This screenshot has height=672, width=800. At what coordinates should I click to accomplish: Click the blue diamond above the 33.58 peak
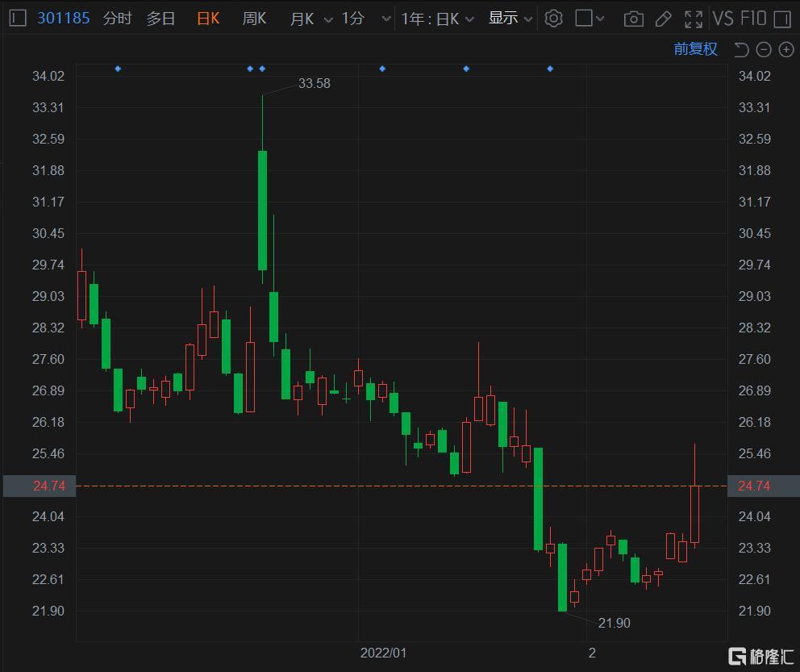point(262,69)
